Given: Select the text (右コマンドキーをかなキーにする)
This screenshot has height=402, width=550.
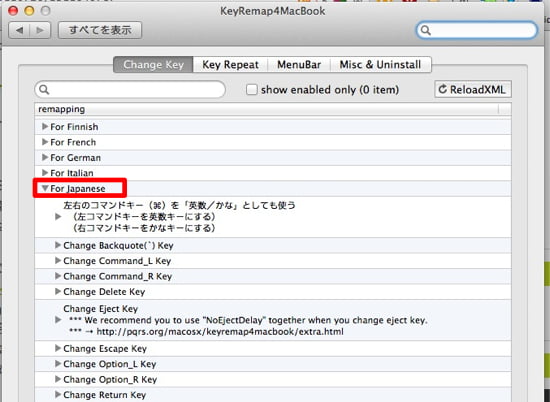Looking at the screenshot, I should pyautogui.click(x=144, y=228).
